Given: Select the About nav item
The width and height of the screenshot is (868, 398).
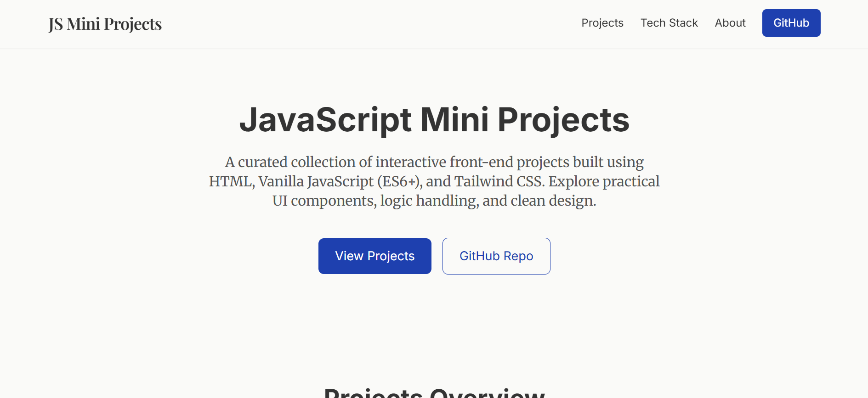Looking at the screenshot, I should coord(730,23).
